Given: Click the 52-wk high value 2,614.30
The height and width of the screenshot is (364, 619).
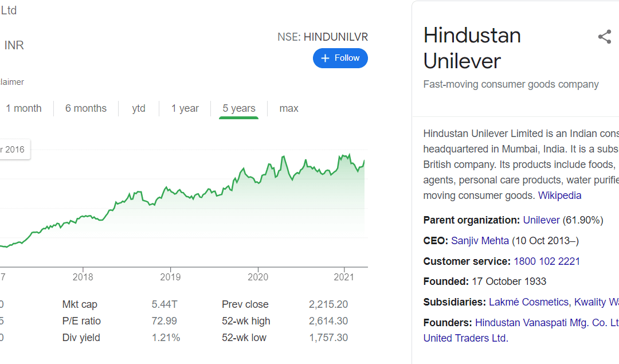Looking at the screenshot, I should tap(328, 321).
